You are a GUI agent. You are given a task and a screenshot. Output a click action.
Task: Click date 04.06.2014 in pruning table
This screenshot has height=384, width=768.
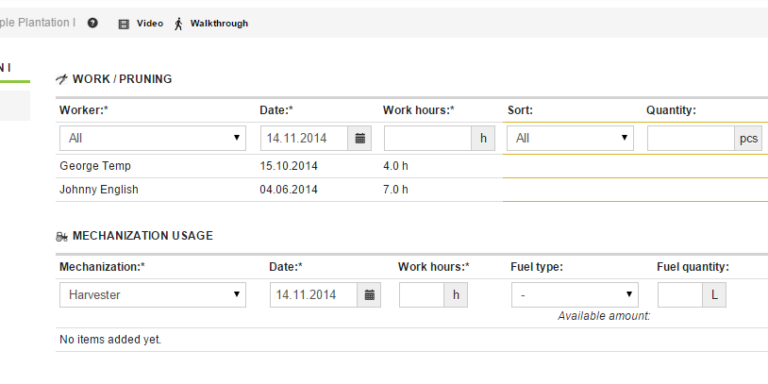pos(288,190)
